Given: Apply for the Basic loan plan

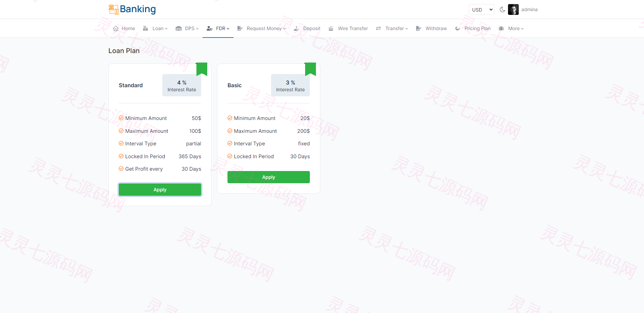Looking at the screenshot, I should point(269,177).
